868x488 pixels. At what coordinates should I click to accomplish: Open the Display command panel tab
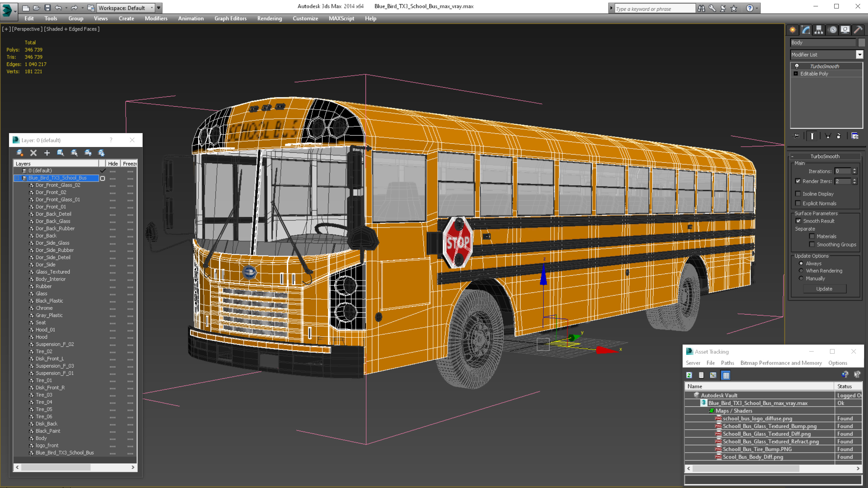[x=845, y=30]
